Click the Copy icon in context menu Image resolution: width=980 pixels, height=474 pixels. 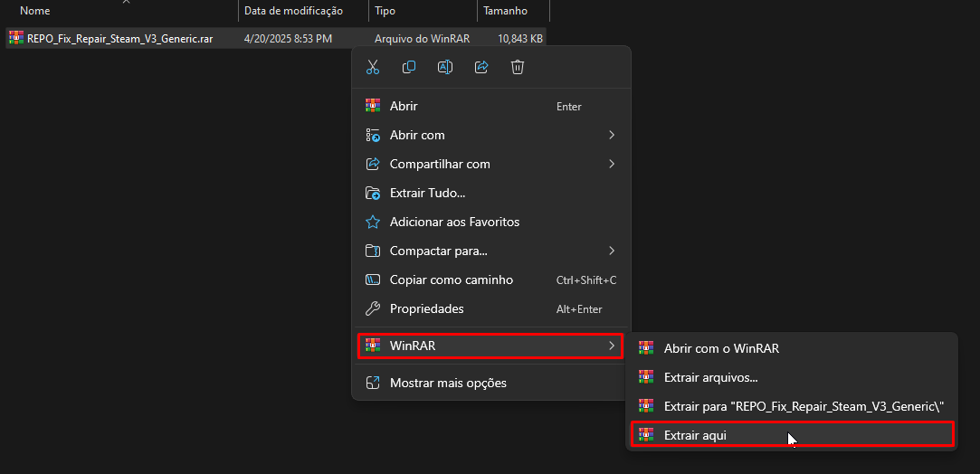coord(409,68)
